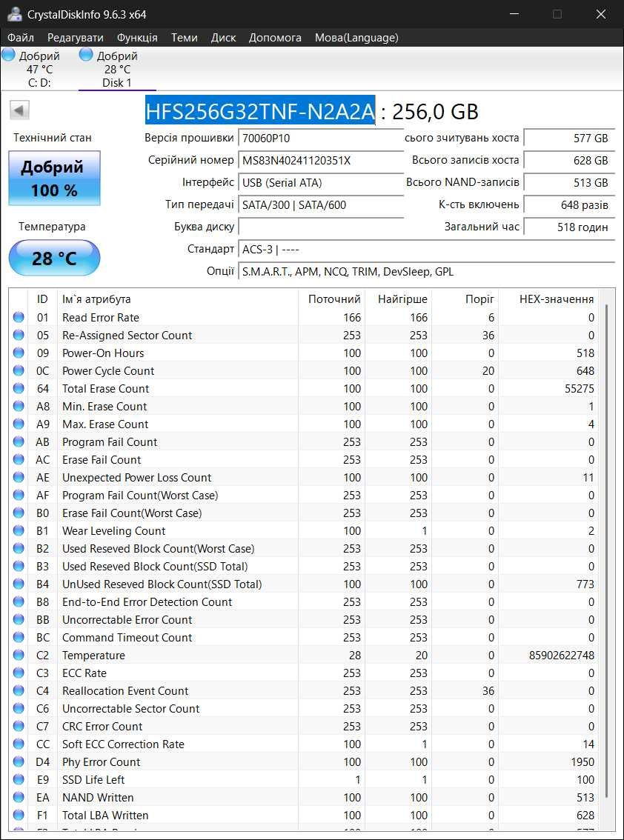Open the Редагувати menu
Screen dimensions: 624x840
(75, 38)
